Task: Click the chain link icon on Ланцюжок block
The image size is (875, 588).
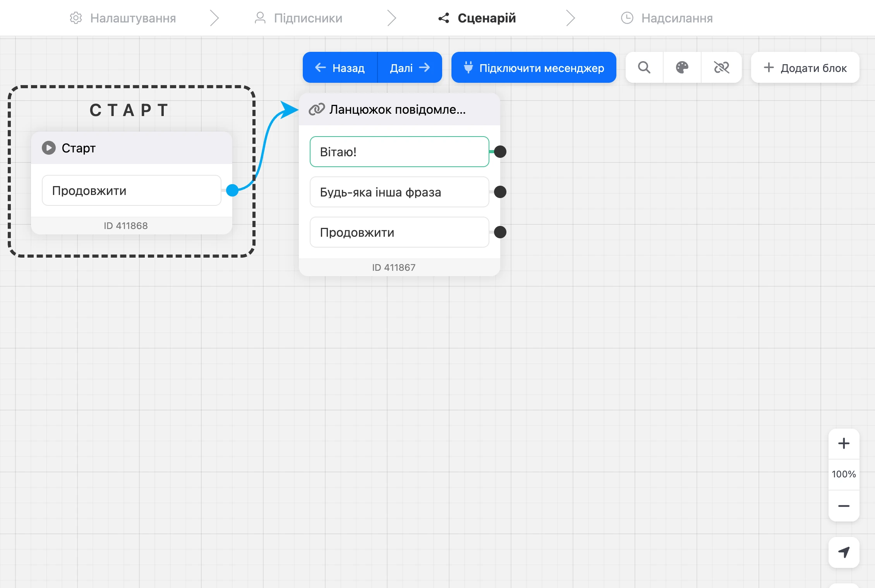Action: coord(317,109)
